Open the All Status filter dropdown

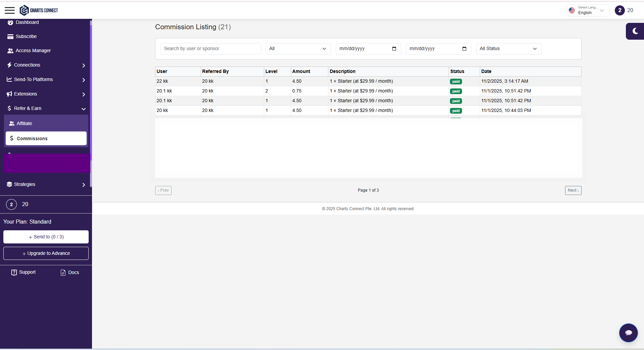pos(508,49)
